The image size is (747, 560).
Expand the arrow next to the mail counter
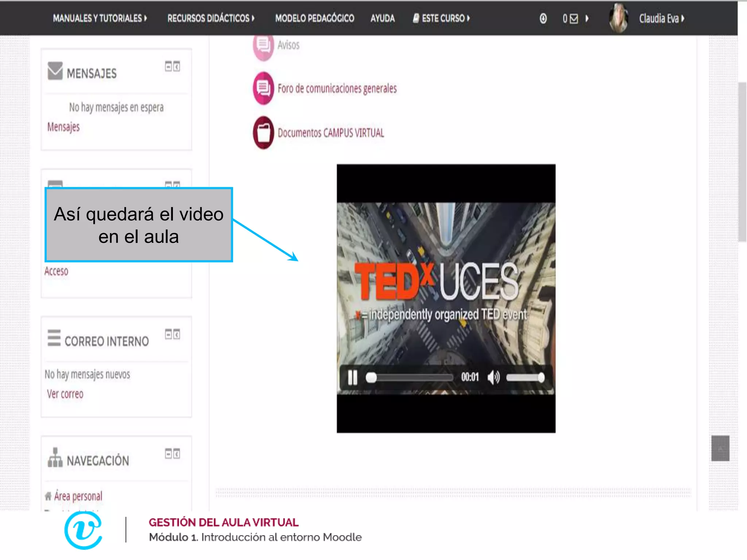click(x=587, y=19)
